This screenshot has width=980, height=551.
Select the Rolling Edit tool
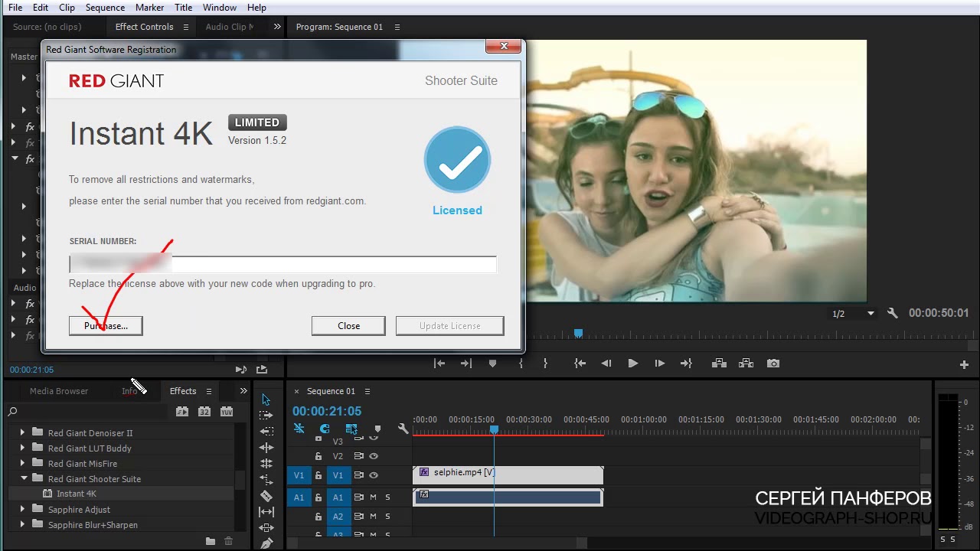coord(266,464)
